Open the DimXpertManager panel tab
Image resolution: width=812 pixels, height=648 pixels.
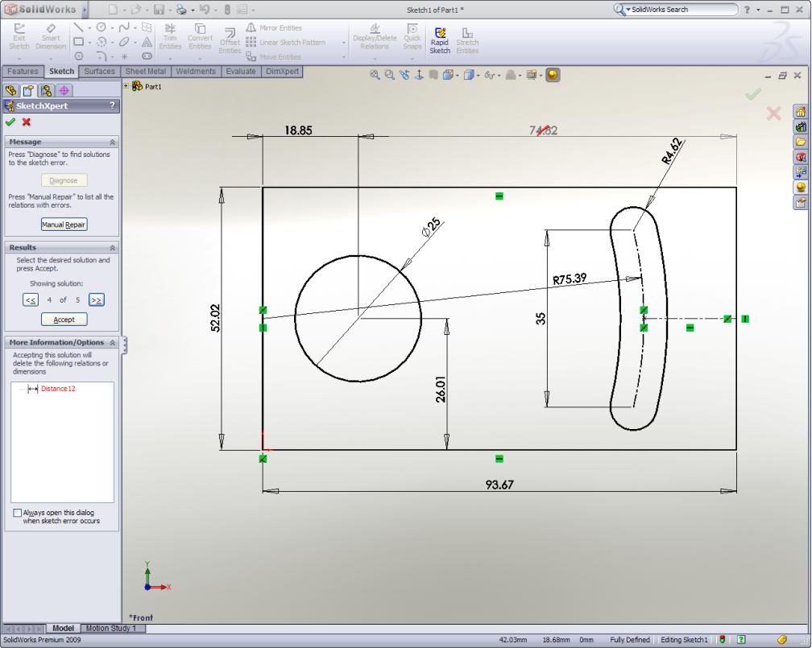pyautogui.click(x=64, y=91)
